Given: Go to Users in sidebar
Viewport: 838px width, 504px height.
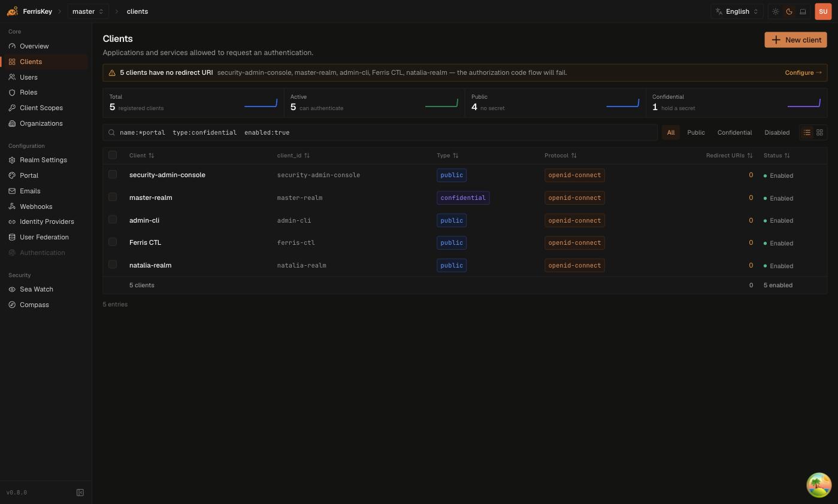Looking at the screenshot, I should [x=45, y=77].
